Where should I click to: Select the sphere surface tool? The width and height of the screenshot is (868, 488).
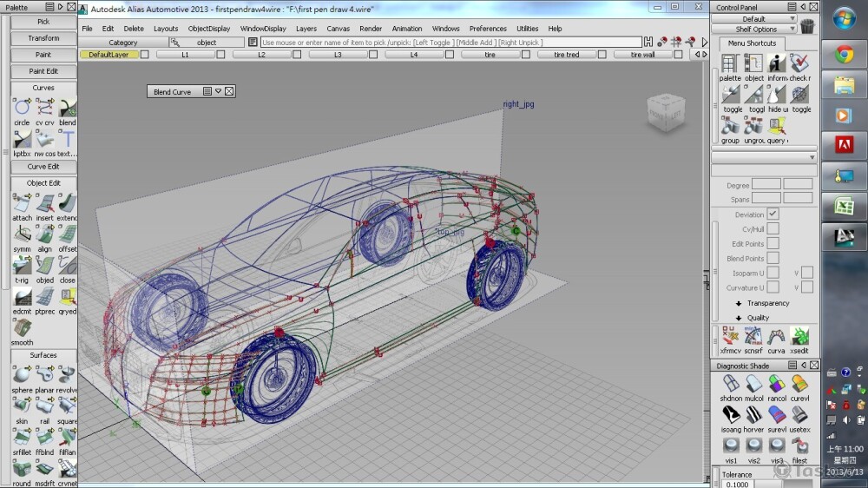[22, 375]
